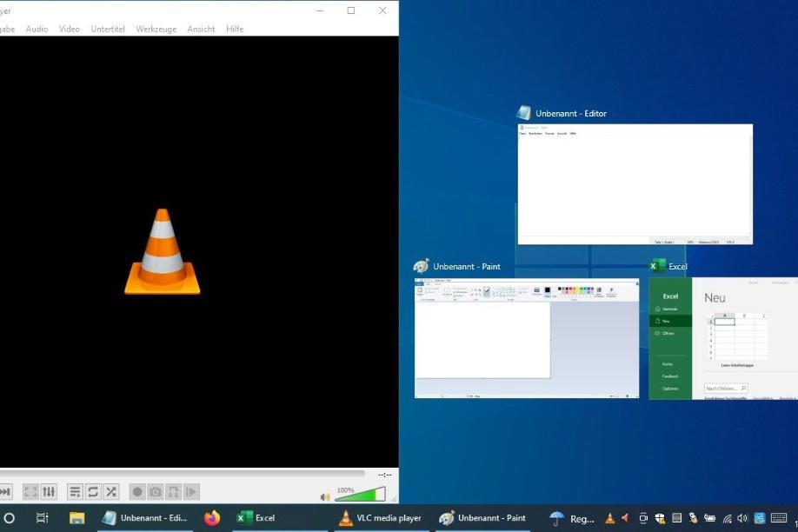Click VLC A-B loop button
The height and width of the screenshot is (532, 798).
click(x=174, y=492)
